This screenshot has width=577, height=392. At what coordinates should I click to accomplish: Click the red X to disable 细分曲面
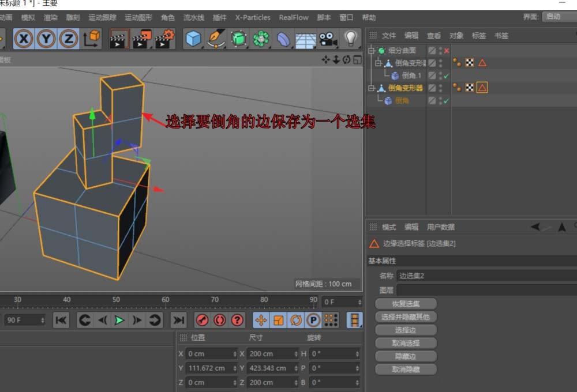[x=447, y=50]
